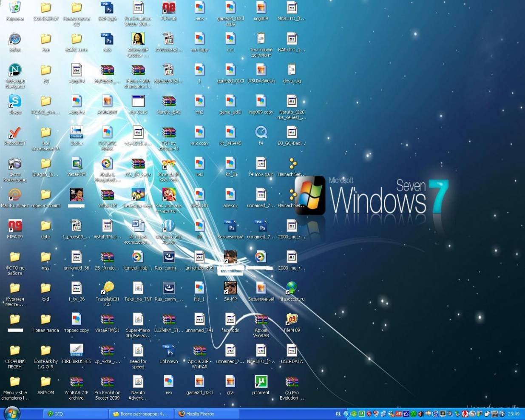This screenshot has height=420, width=525.
Task: Click the FIFA 08 desktop icon
Action: point(169,9)
